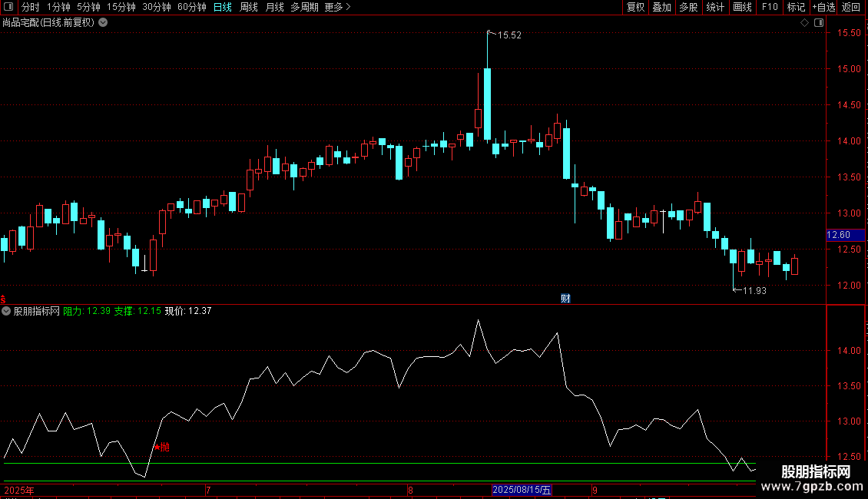This screenshot has height=499, width=868.
Task: Click the 复权 adjustment button
Action: pos(635,7)
